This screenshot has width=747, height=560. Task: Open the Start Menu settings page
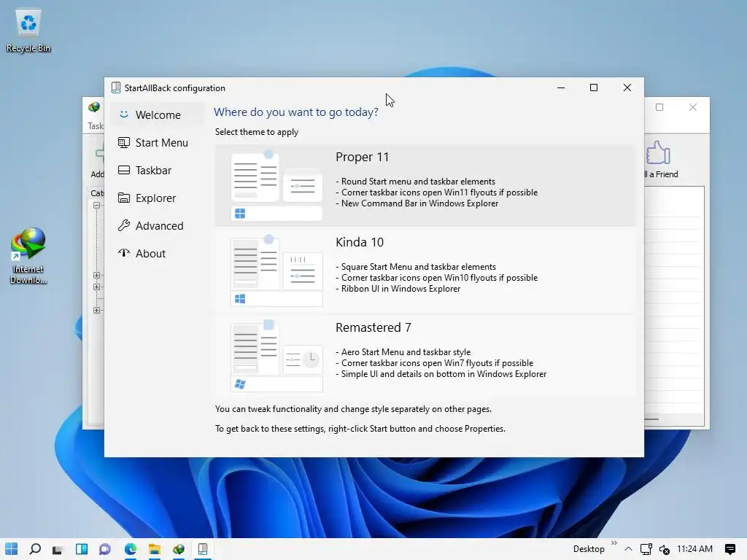pos(158,142)
